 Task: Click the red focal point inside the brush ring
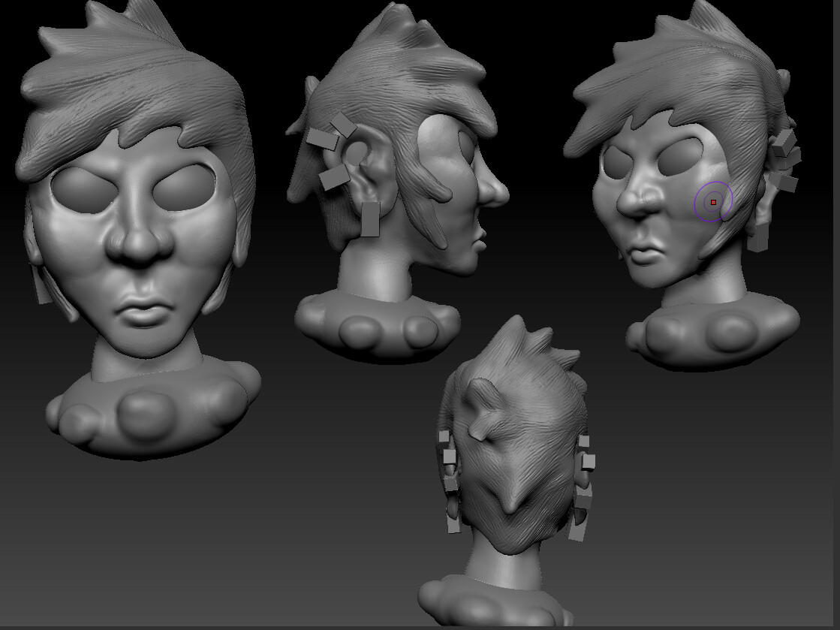712,202
